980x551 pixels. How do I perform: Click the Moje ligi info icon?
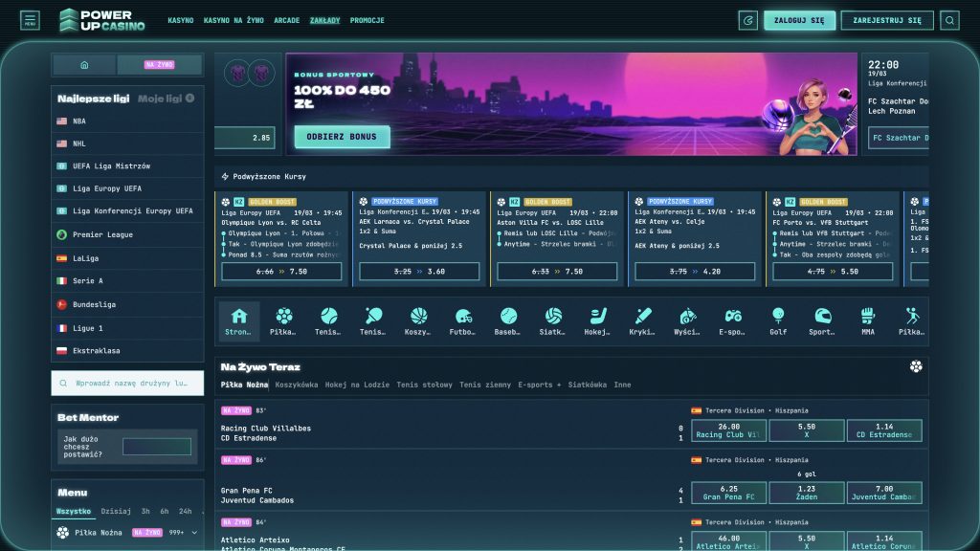pos(190,99)
